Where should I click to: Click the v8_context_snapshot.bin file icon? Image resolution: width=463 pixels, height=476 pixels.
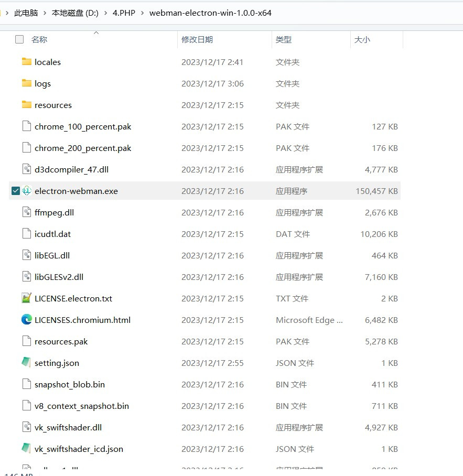(x=27, y=406)
